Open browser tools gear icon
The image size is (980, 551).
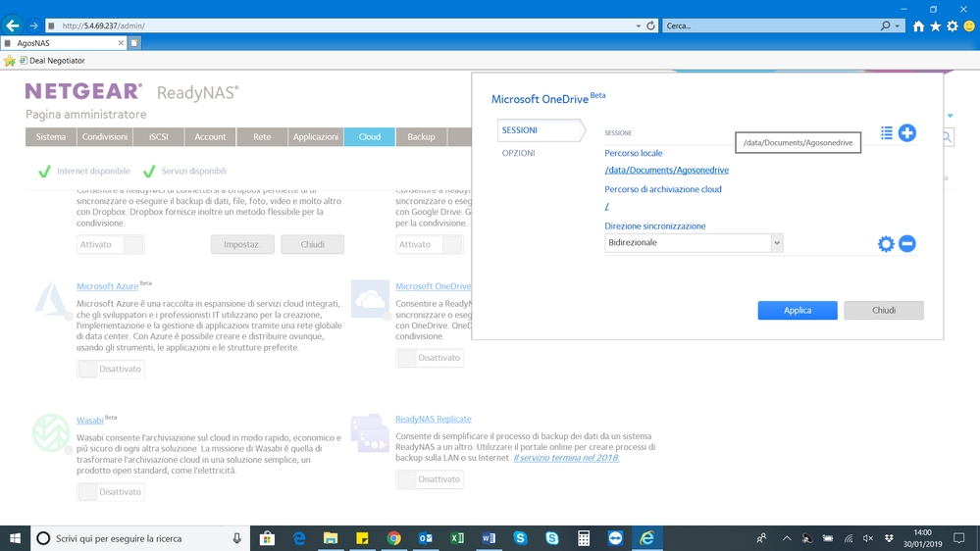click(952, 25)
